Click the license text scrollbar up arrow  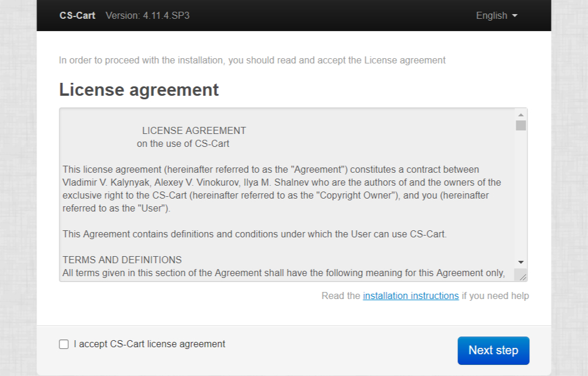point(520,115)
